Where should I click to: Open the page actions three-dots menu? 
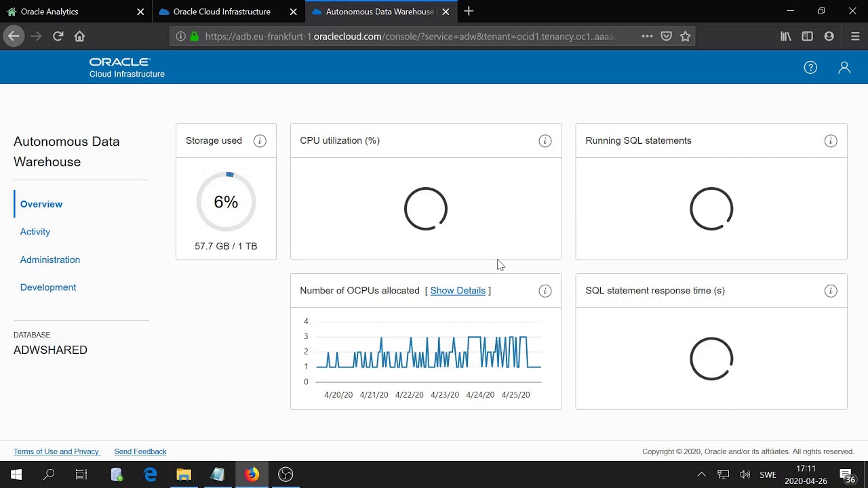tap(647, 36)
